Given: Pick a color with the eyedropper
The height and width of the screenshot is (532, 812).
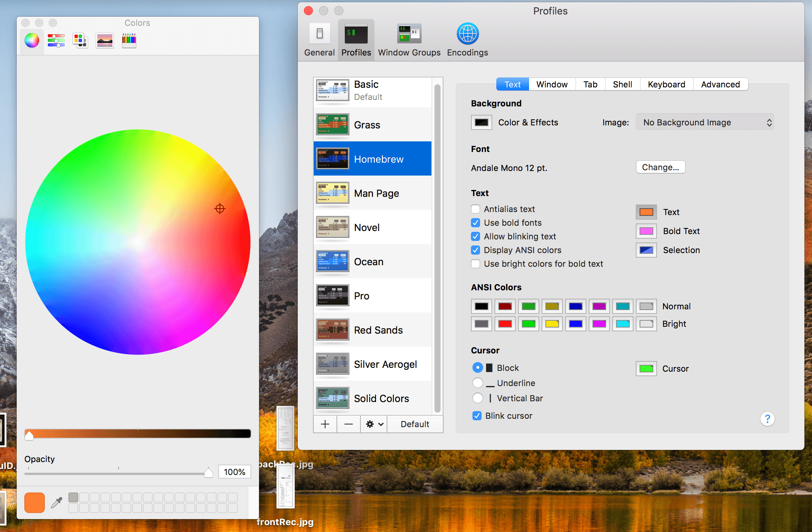Looking at the screenshot, I should point(57,503).
